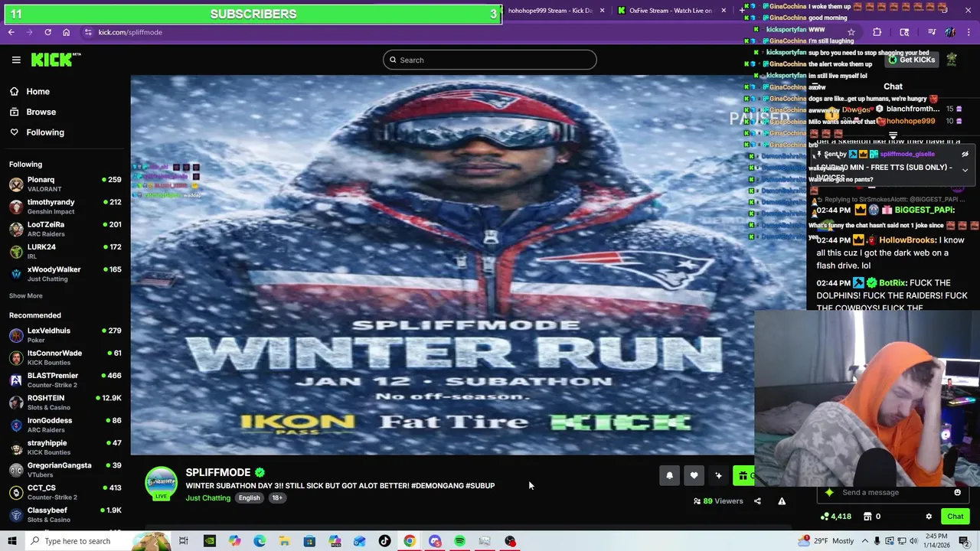Click the address bar kick.com/spliffmode
The height and width of the screenshot is (551, 980).
point(130,32)
